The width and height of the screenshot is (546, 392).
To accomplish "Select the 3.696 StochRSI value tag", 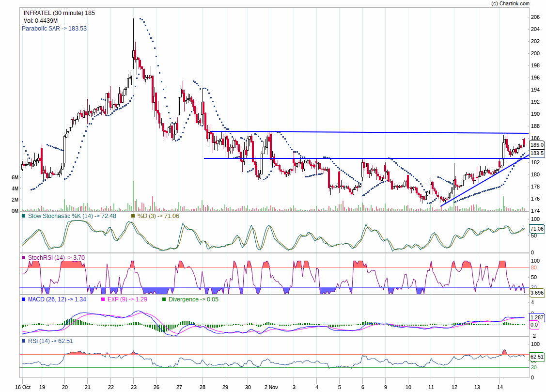I will 537,293.
